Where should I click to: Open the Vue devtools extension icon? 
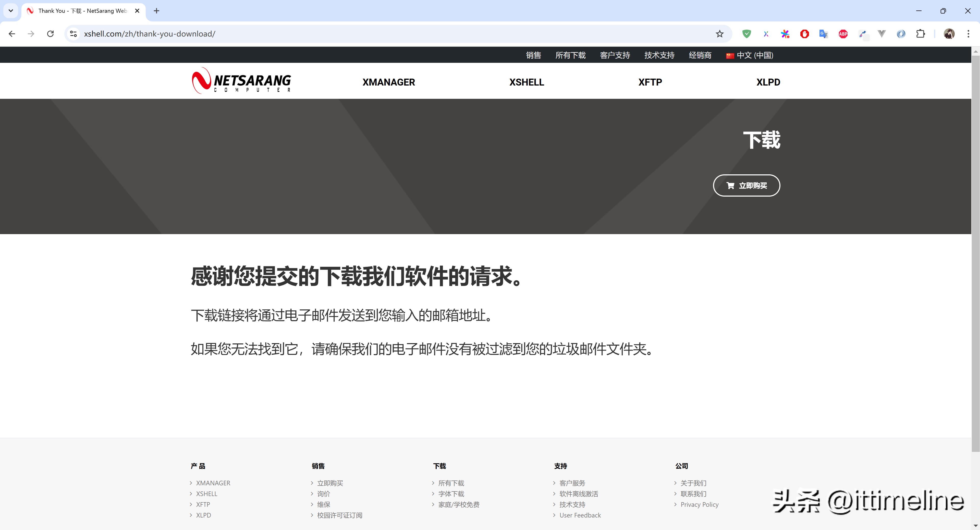pyautogui.click(x=881, y=34)
